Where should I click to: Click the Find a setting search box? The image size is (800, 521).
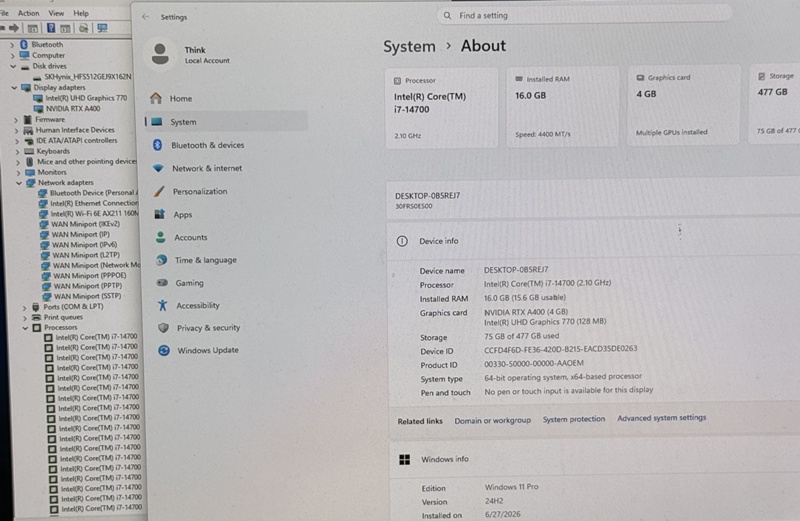(584, 16)
